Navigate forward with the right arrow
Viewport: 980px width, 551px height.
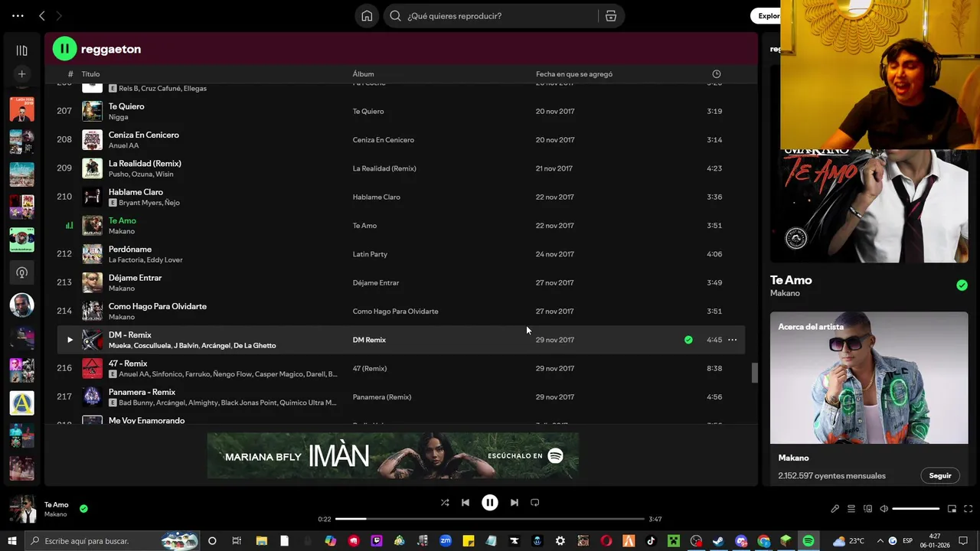(59, 16)
